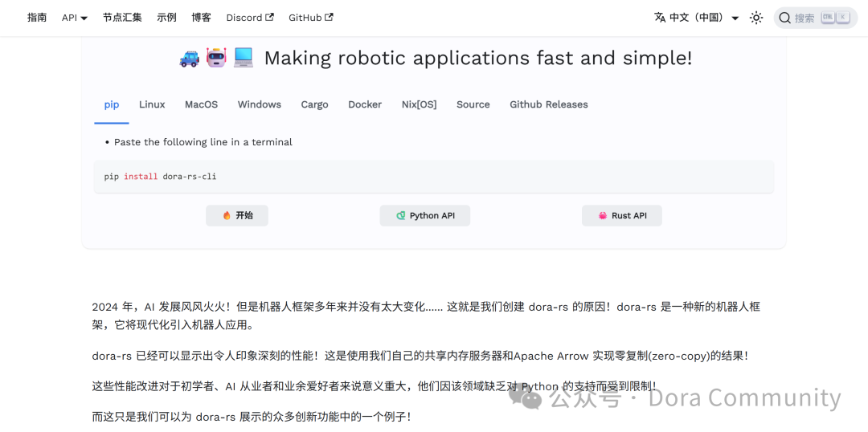Open the language translate icon menu
This screenshot has height=432, width=868.
pyautogui.click(x=660, y=18)
